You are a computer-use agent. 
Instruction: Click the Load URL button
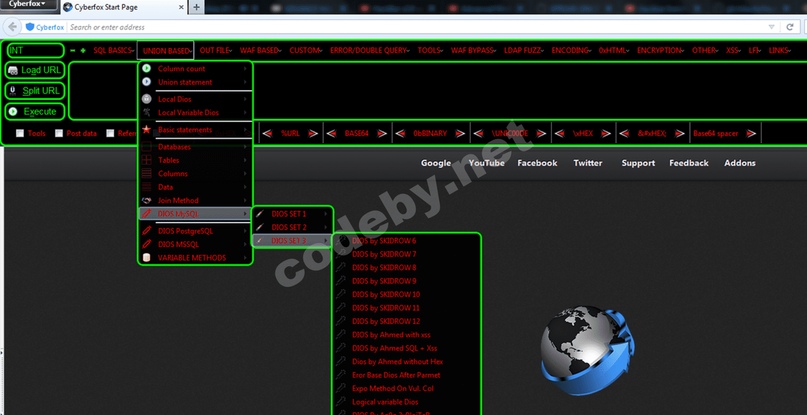point(35,70)
